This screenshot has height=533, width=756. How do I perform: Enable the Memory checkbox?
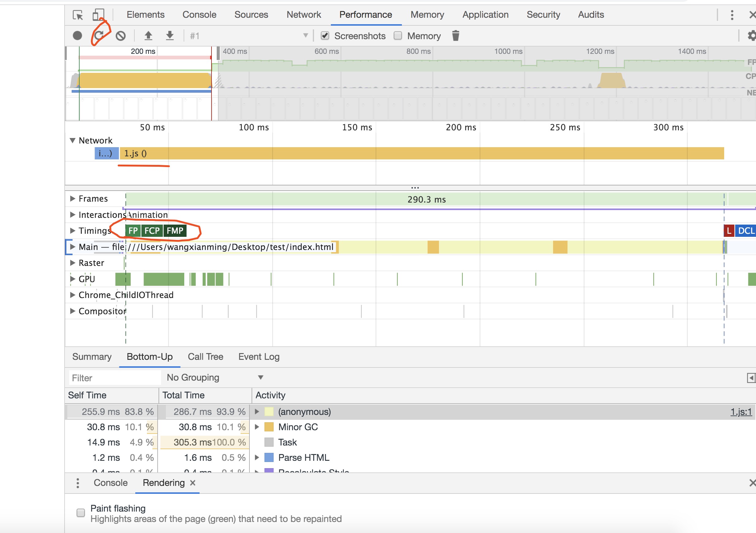click(x=398, y=35)
